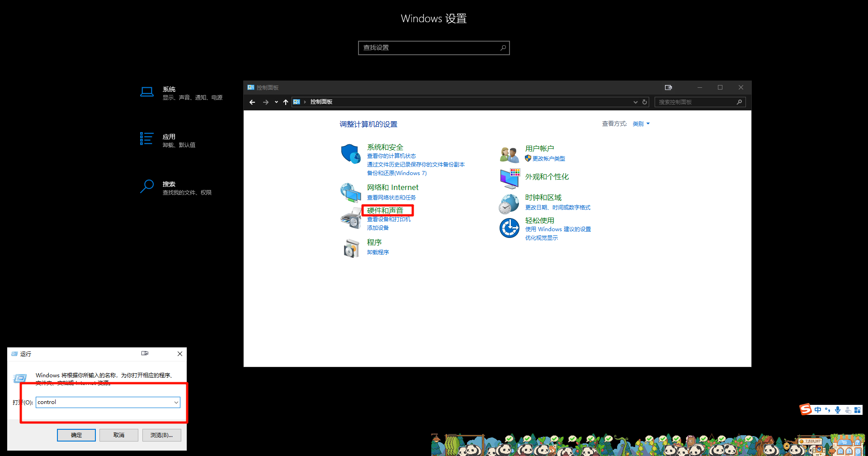Click the 确定 button in Run dialog

[76, 435]
